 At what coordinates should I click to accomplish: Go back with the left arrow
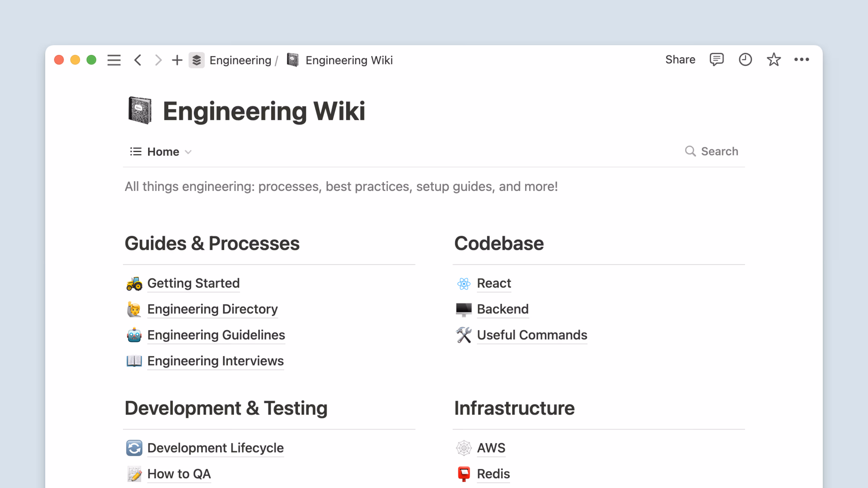pos(138,60)
